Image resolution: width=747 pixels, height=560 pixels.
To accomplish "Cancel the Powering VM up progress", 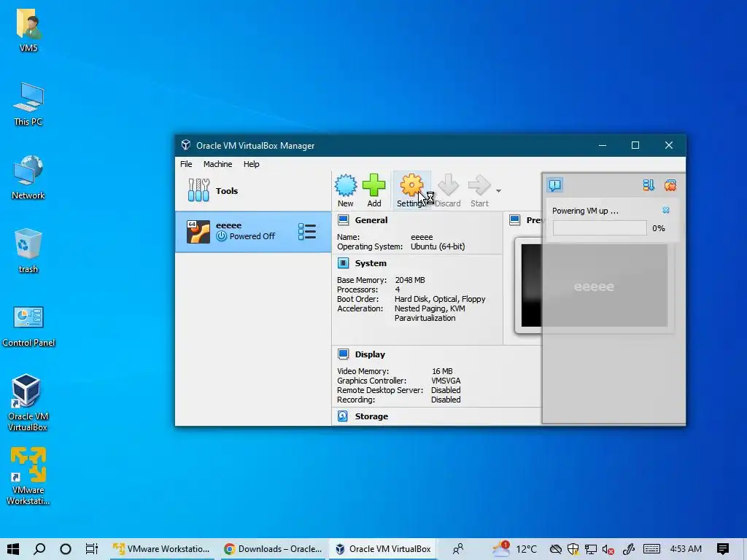I will point(666,210).
